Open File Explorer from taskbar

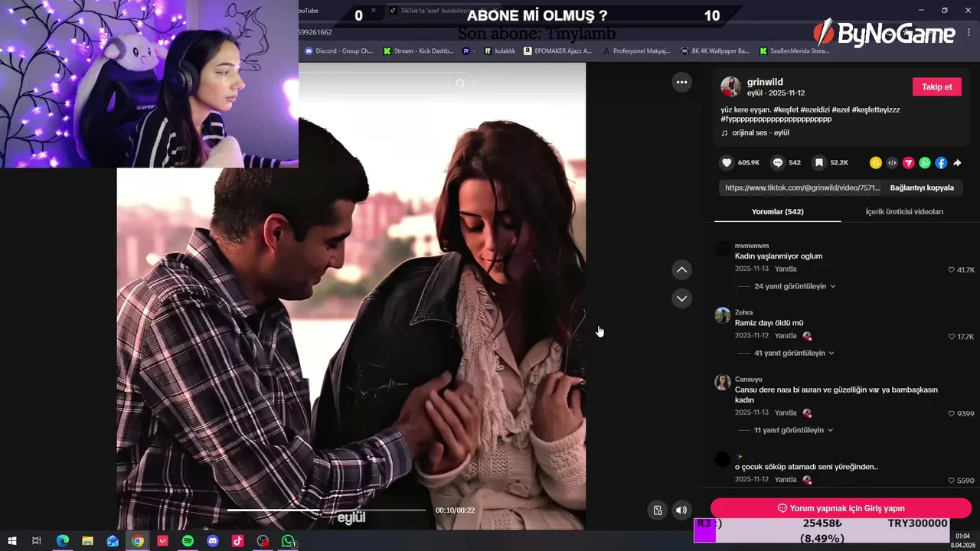(87, 541)
